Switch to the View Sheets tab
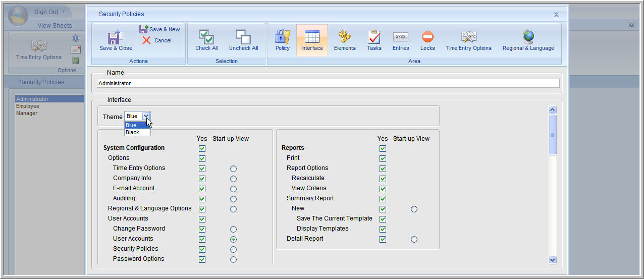Image resolution: width=644 pixels, height=279 pixels. (x=55, y=25)
